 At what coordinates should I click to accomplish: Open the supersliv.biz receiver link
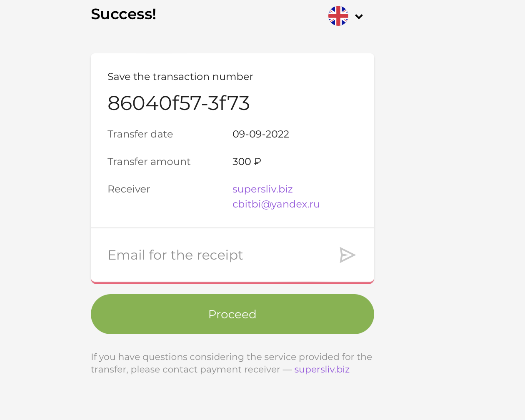click(262, 189)
